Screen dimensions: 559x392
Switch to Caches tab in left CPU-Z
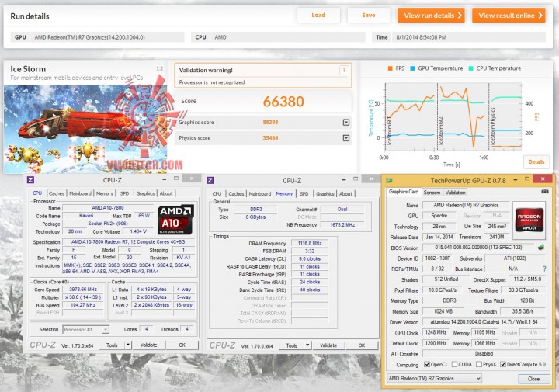pos(57,193)
